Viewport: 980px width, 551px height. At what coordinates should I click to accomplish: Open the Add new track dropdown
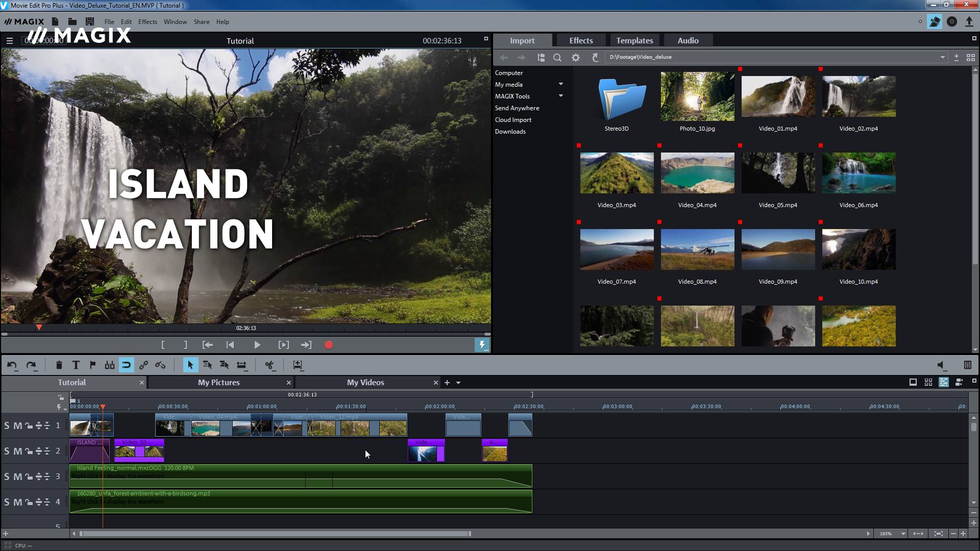pyautogui.click(x=458, y=383)
